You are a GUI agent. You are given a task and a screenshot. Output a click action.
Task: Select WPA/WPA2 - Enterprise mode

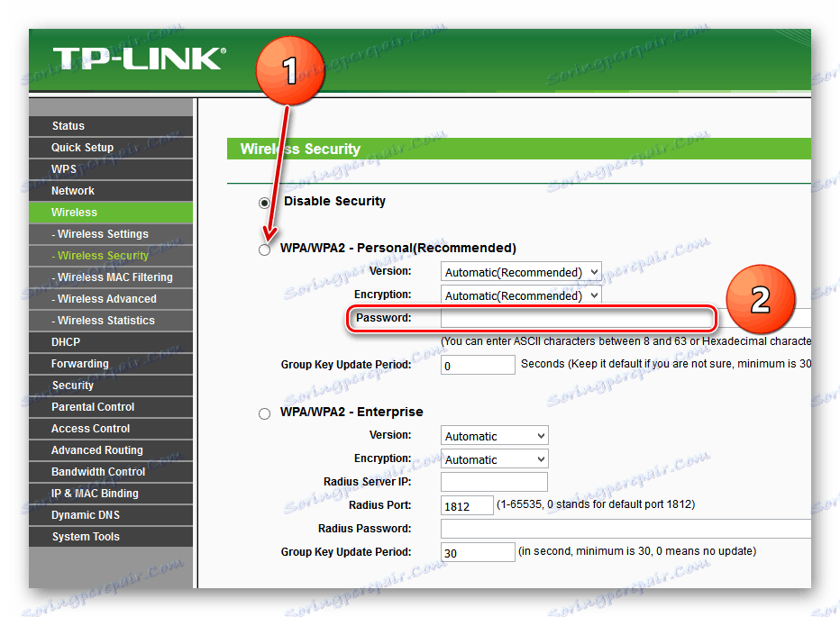(264, 413)
